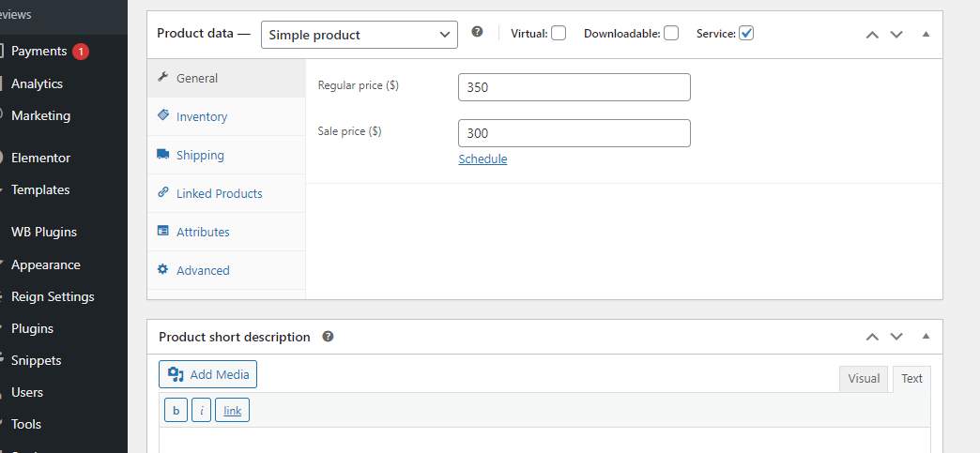The width and height of the screenshot is (980, 453).
Task: Move Product short description panel down
Action: coord(896,337)
